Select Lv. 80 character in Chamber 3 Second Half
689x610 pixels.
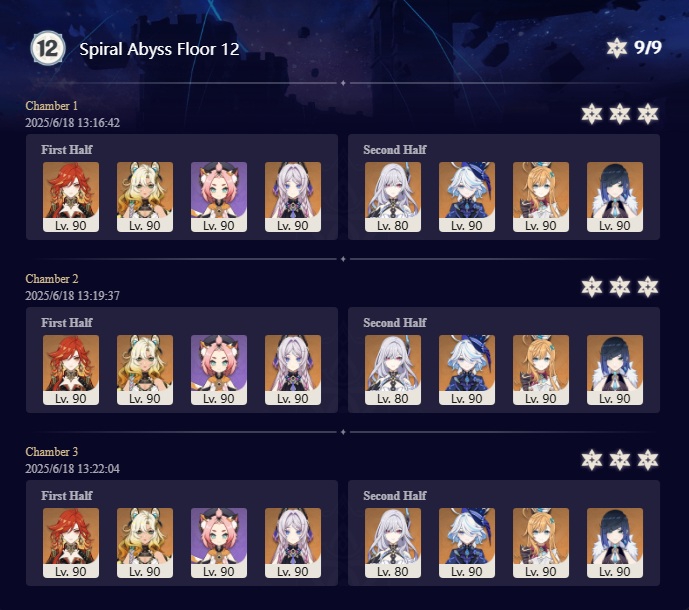(393, 543)
